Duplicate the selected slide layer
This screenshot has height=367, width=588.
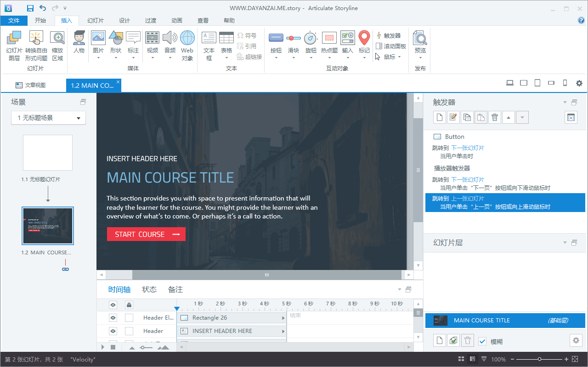point(453,340)
